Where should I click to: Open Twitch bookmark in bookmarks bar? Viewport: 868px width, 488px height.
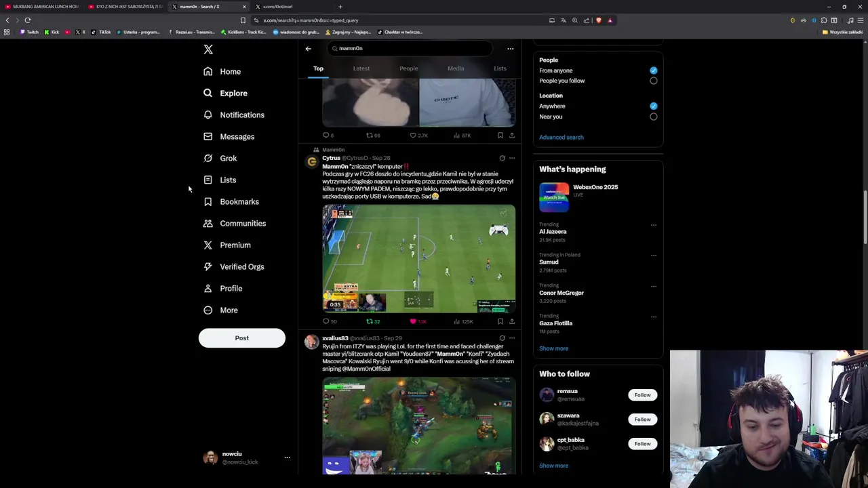(30, 32)
